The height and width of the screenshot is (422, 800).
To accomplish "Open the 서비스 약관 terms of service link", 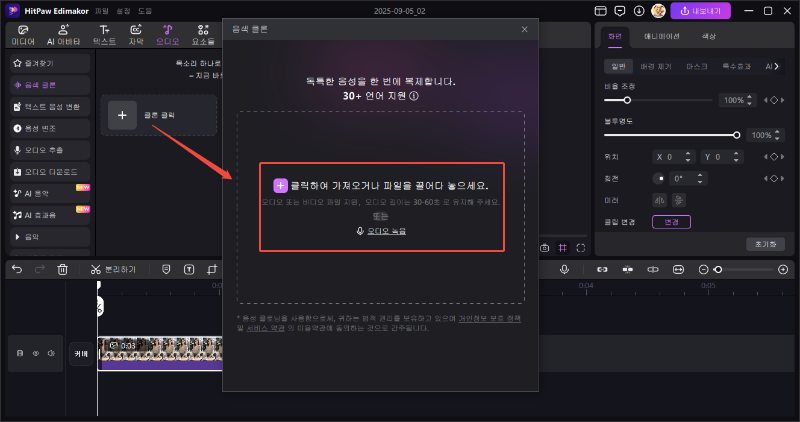I will (265, 328).
